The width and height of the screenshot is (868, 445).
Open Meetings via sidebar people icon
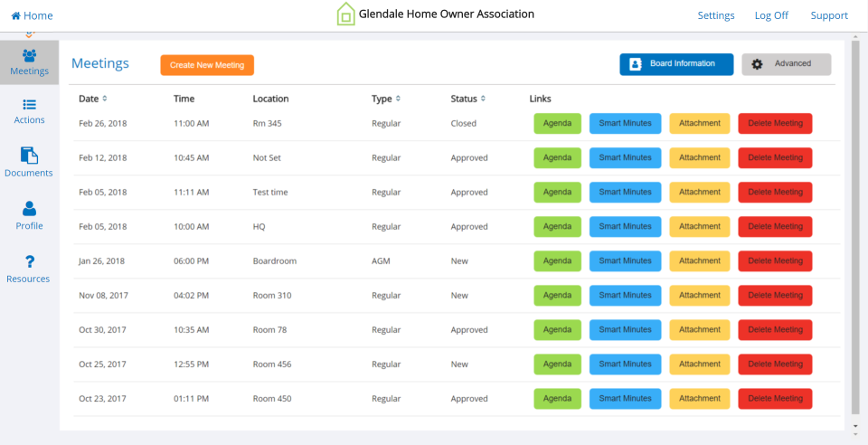coord(29,55)
